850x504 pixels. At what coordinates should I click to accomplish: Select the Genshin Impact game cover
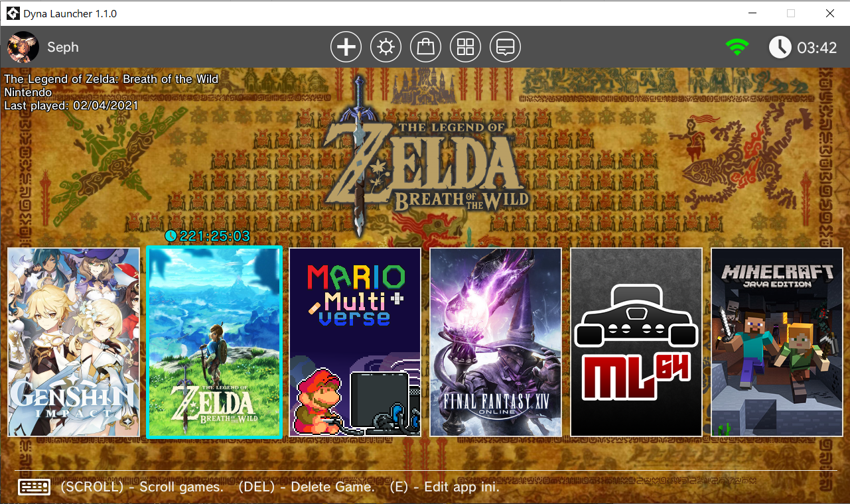(74, 342)
